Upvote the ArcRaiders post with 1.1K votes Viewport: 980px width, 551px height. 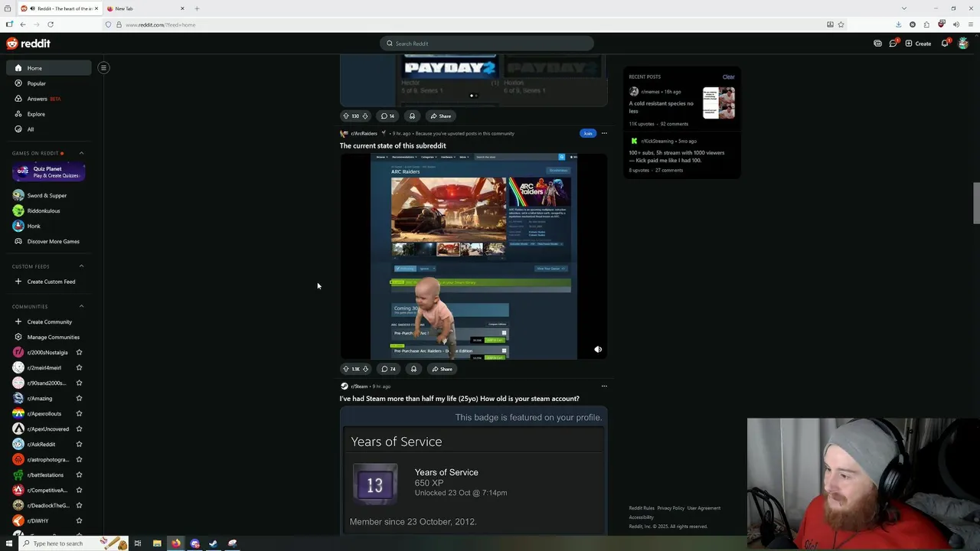(x=346, y=369)
